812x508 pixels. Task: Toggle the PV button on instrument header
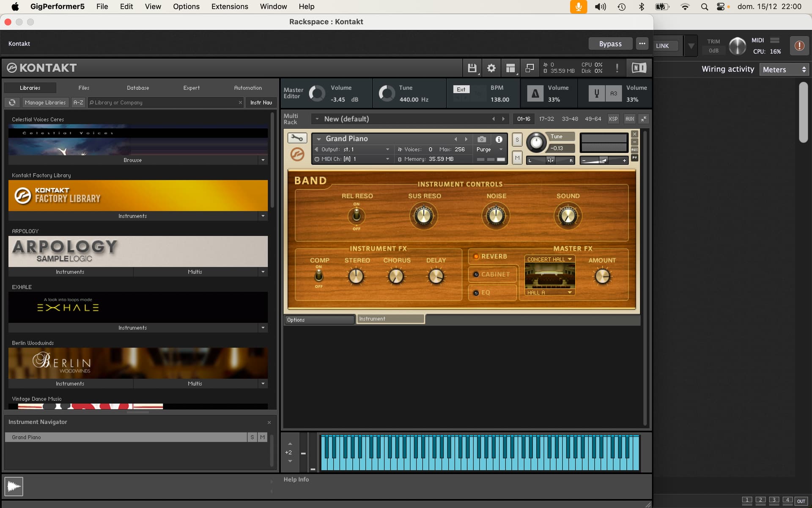(x=634, y=157)
